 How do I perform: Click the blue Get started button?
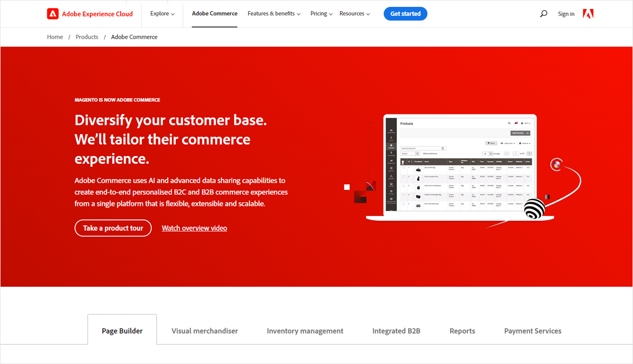[405, 14]
